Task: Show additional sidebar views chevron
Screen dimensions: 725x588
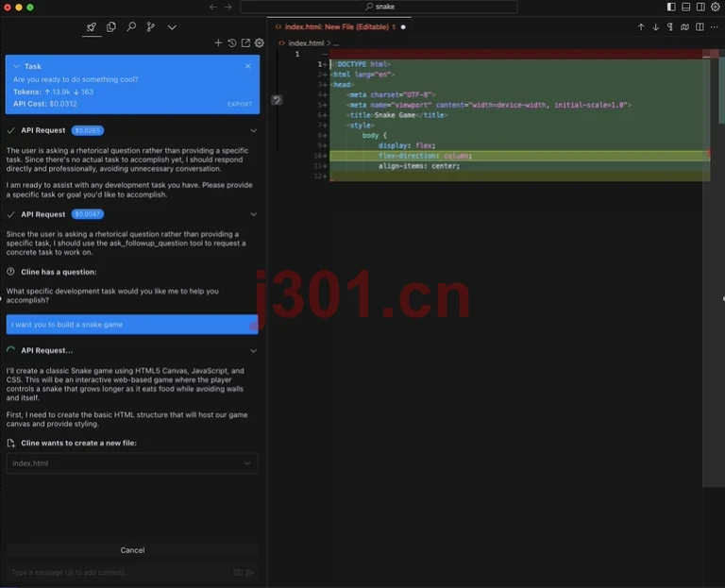Action: click(x=172, y=27)
